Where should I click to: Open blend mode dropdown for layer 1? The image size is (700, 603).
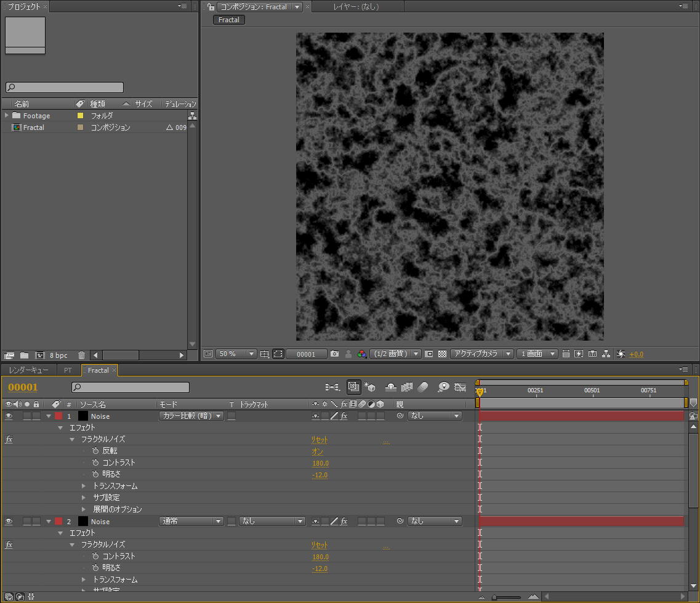click(x=191, y=416)
